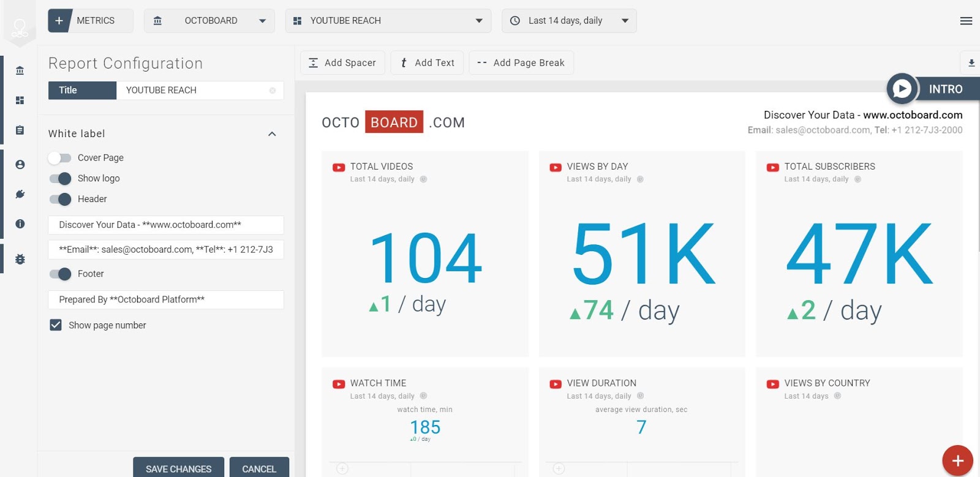Click the YouTube icon on TOTAL VIDEOS

pos(339,167)
